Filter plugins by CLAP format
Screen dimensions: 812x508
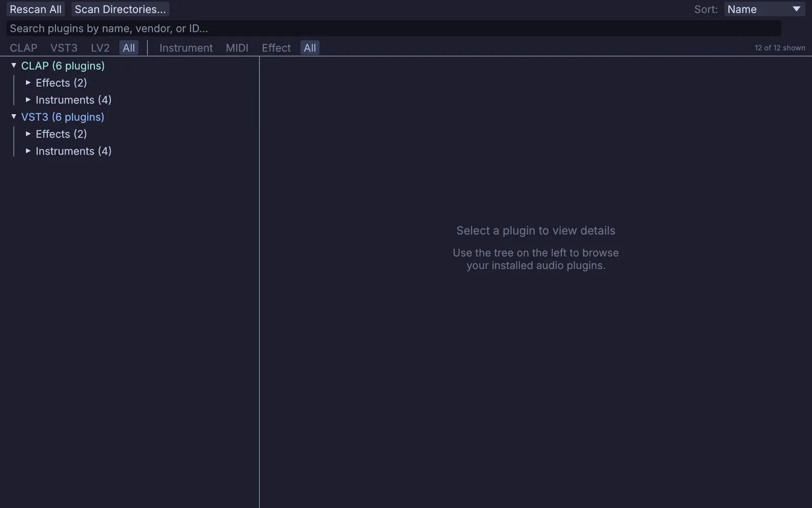point(23,48)
